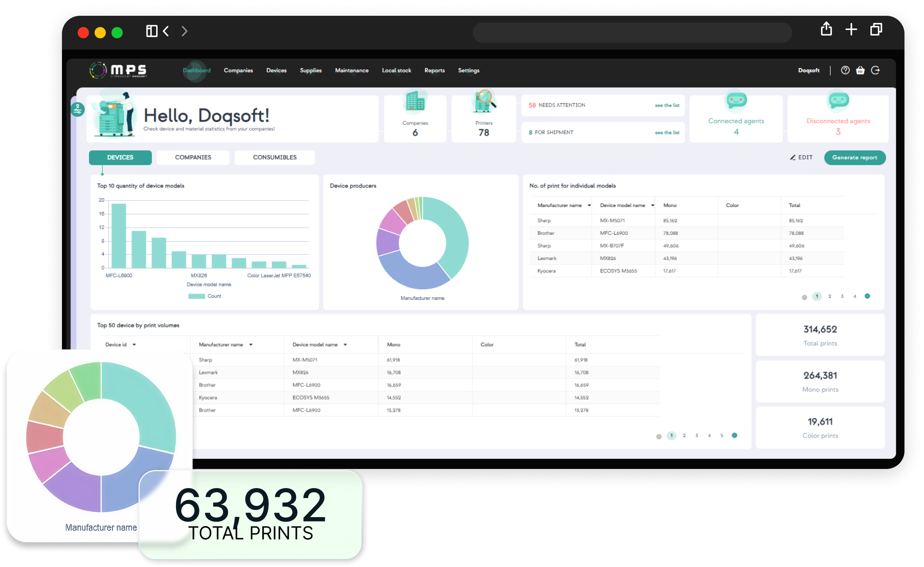Open the help question mark icon

(845, 70)
